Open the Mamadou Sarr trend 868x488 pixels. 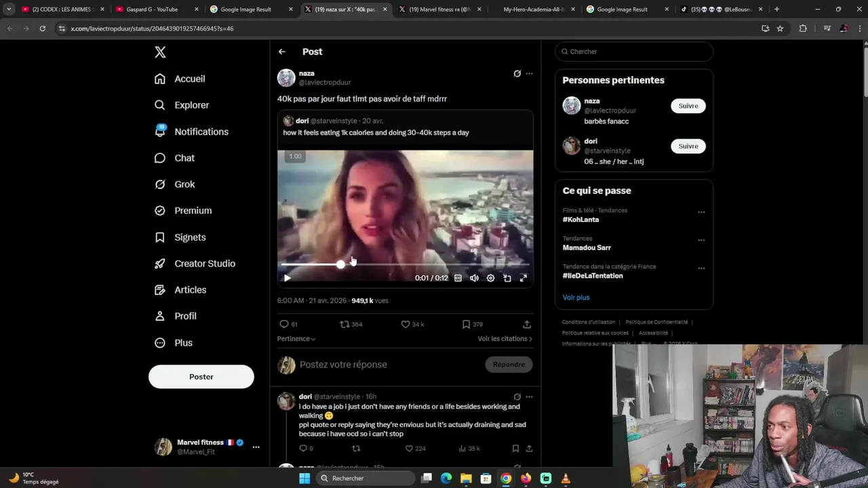[x=587, y=248]
